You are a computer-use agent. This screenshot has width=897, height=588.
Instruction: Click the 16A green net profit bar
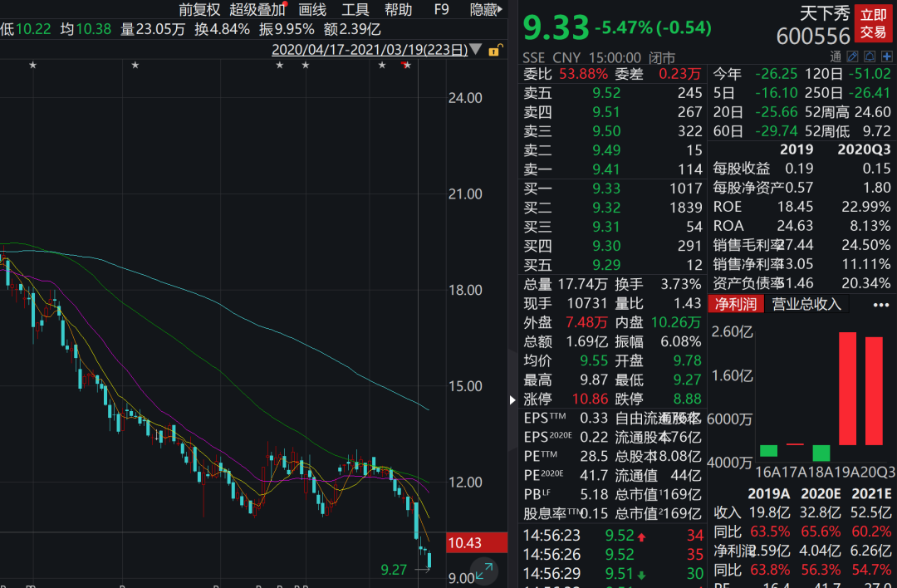769,451
